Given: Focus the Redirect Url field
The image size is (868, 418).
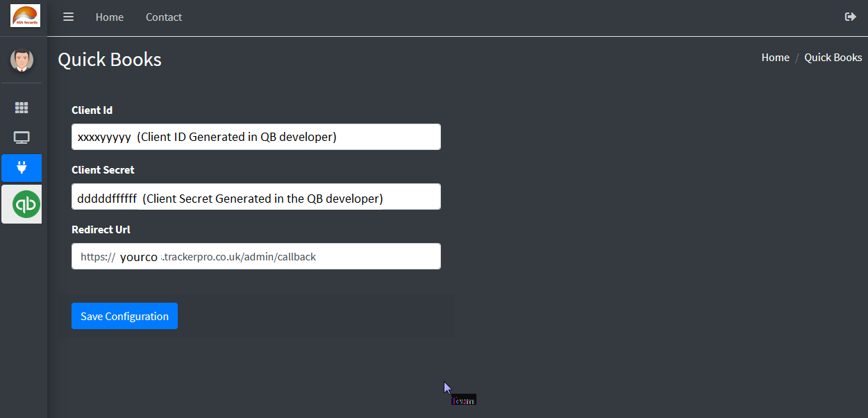Looking at the screenshot, I should (x=256, y=256).
